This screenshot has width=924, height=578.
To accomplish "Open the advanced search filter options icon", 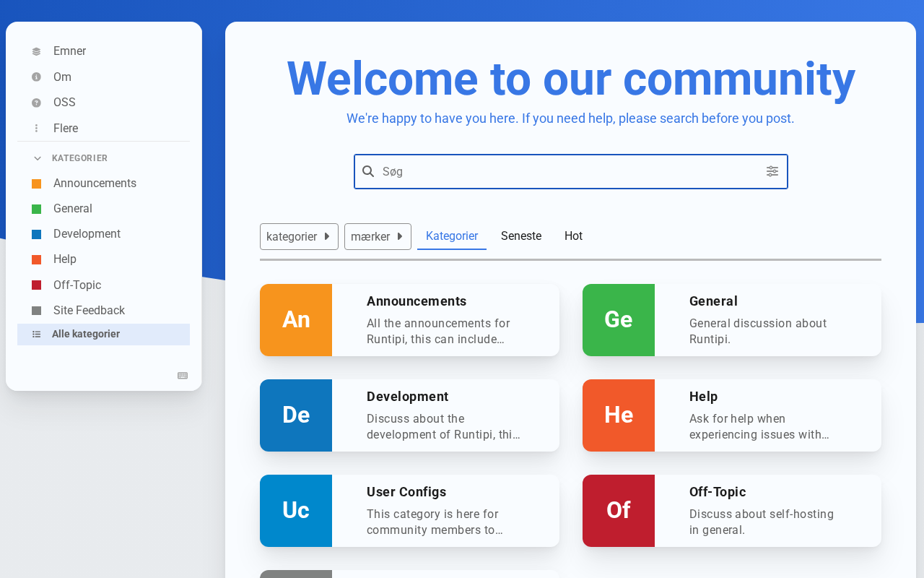I will [772, 171].
